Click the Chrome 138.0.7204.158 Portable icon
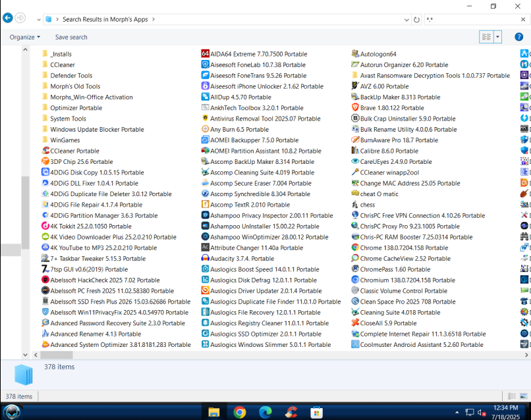The width and height of the screenshot is (531, 420). (x=355, y=248)
